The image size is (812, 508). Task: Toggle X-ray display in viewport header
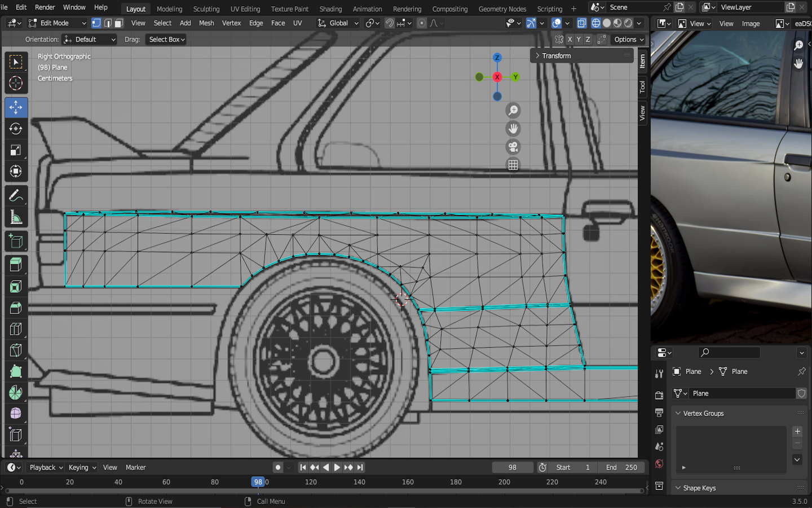pos(581,23)
